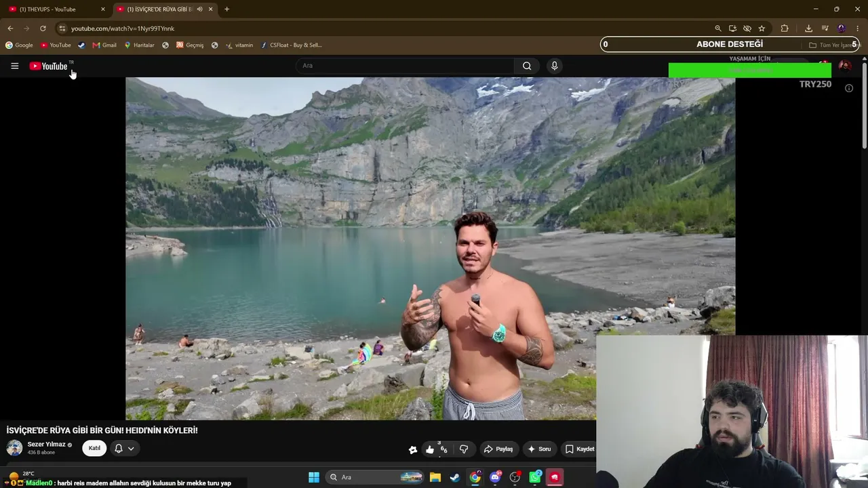Open the zoom magnifier in address bar

tap(717, 28)
